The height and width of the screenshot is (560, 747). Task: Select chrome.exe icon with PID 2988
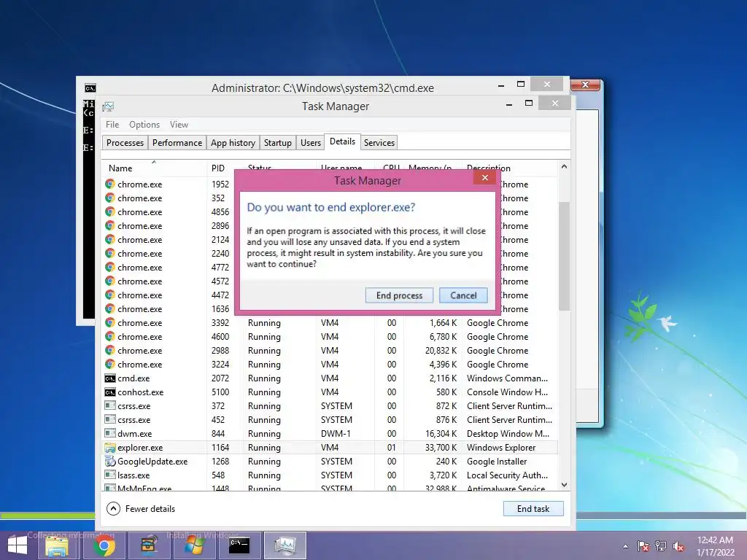point(110,351)
